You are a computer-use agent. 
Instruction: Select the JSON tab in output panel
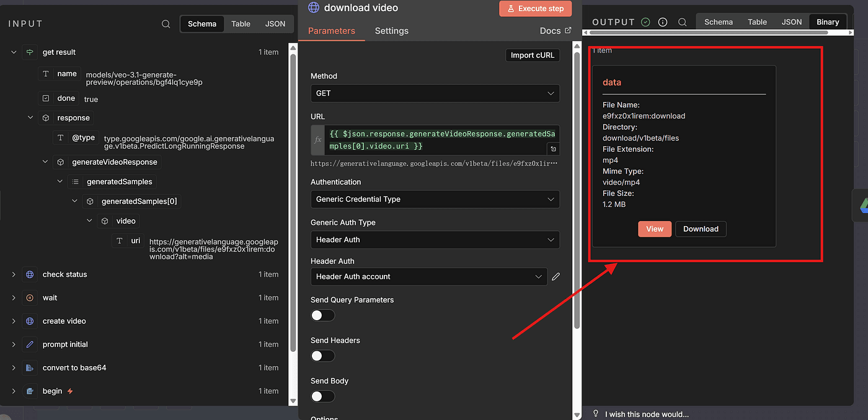(791, 22)
